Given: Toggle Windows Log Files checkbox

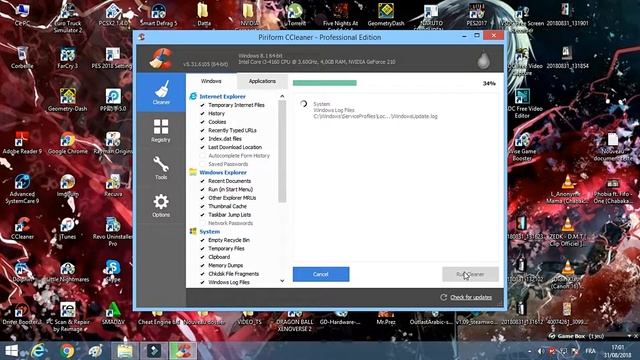Looking at the screenshot, I should pos(202,282).
